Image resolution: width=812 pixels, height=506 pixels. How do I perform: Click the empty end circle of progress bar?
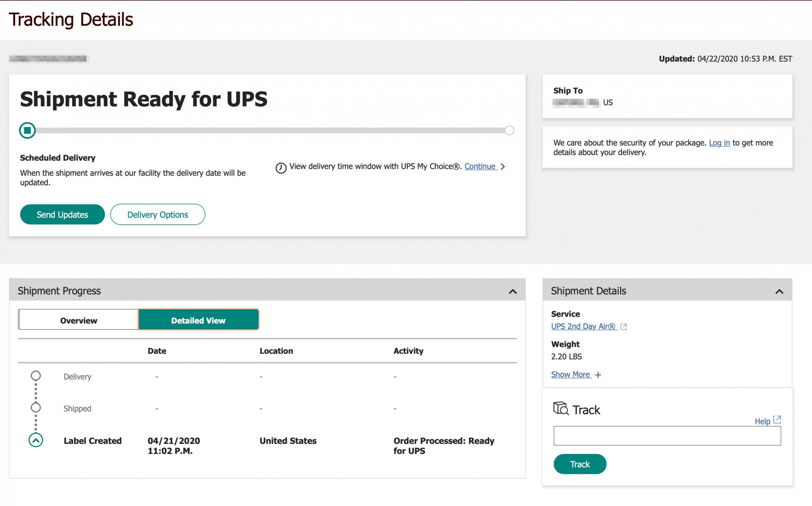click(510, 130)
